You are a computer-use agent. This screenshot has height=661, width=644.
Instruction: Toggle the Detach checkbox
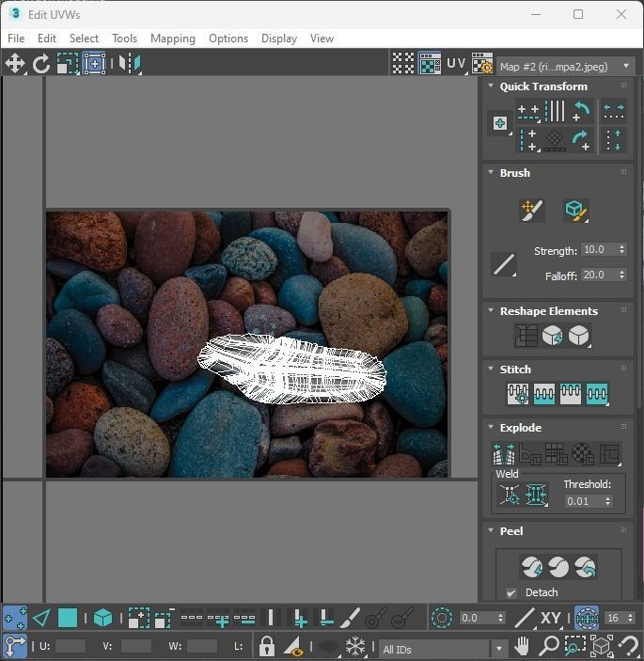(x=511, y=592)
